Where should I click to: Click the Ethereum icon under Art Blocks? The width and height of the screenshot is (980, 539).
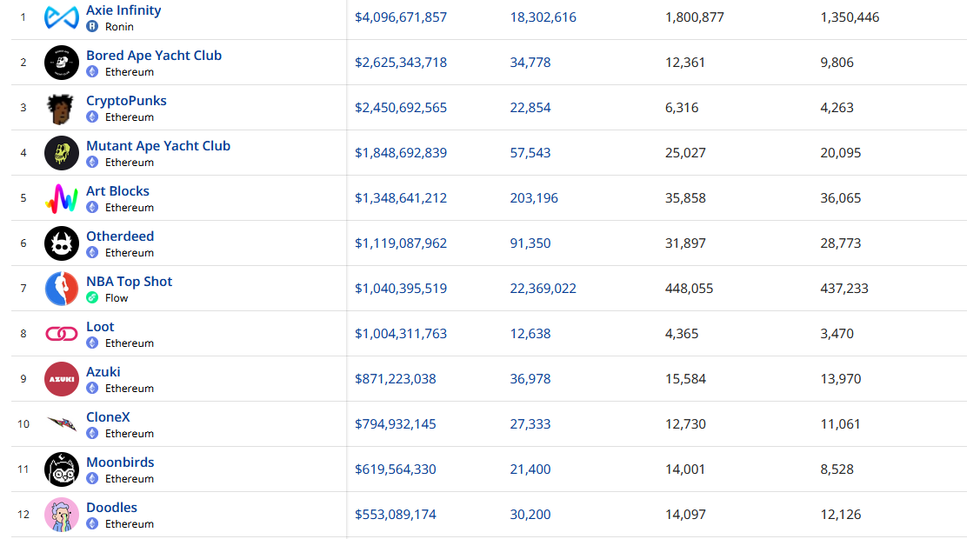(x=92, y=208)
